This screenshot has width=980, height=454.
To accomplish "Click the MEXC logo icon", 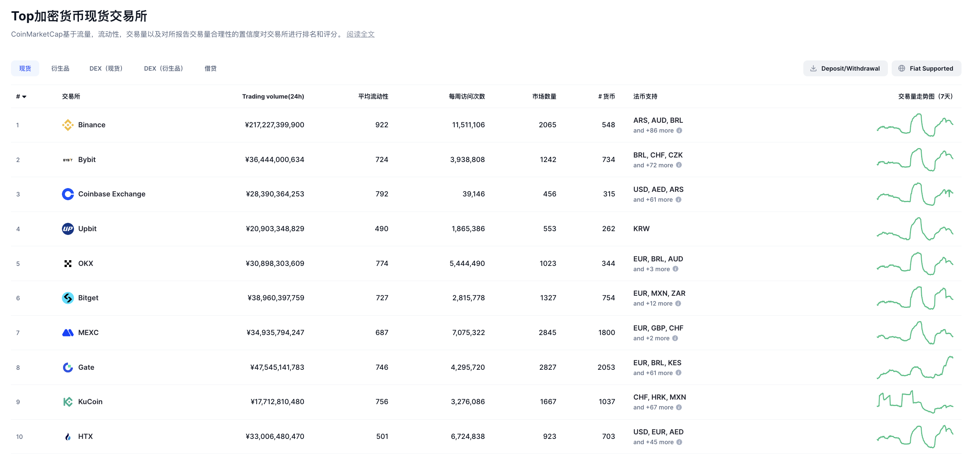I will click(68, 333).
